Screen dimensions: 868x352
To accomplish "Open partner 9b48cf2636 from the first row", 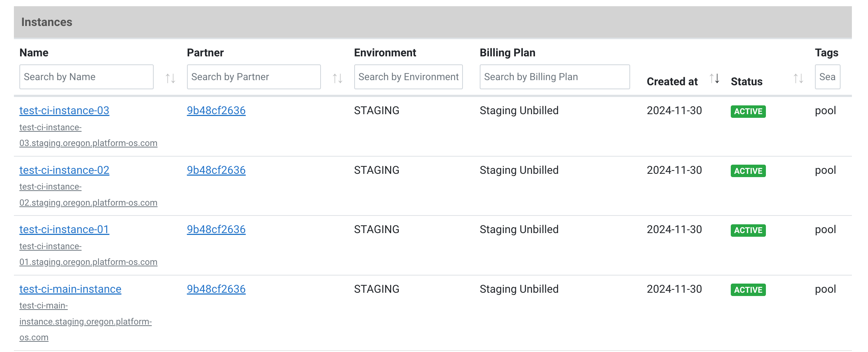I will tap(216, 110).
